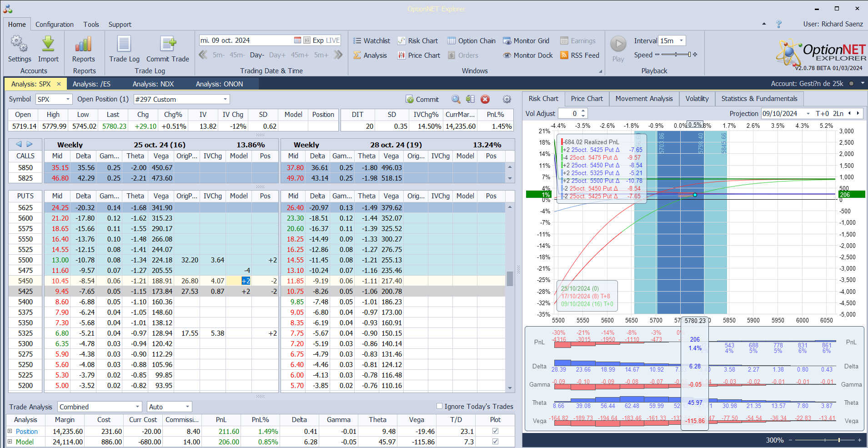868x448 pixels.
Task: Open the Analysis sigma window
Action: tap(370, 55)
